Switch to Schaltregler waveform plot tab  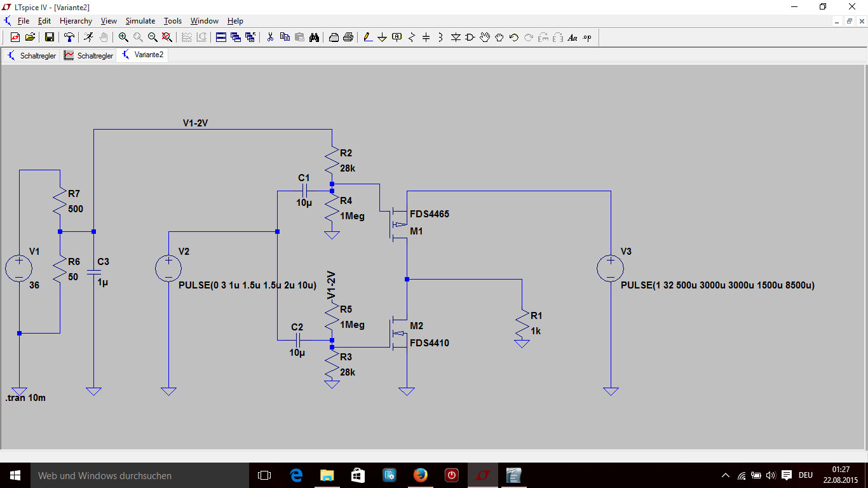click(88, 55)
